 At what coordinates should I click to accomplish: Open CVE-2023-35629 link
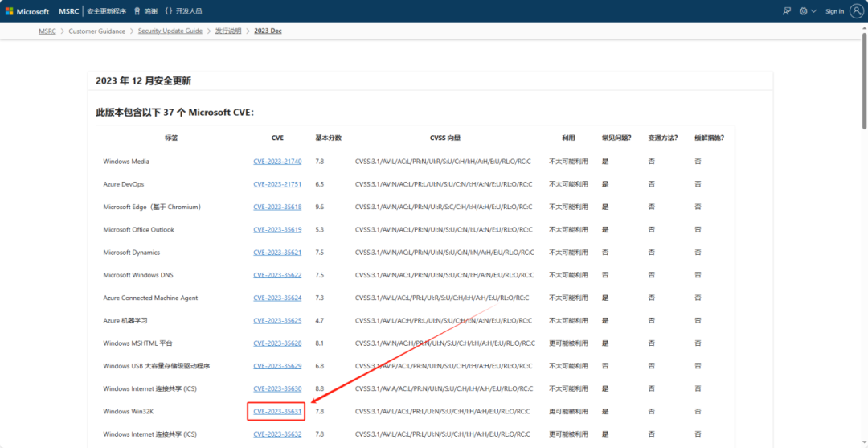[x=277, y=365]
